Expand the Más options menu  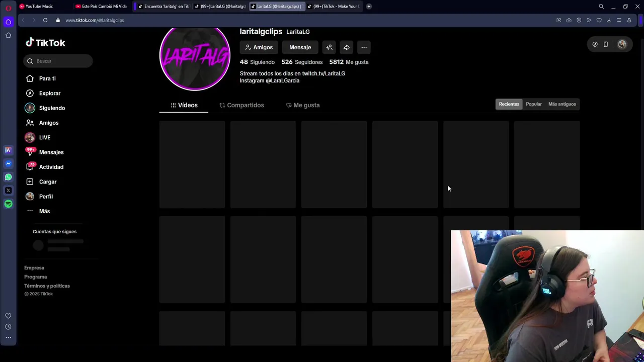click(x=44, y=211)
